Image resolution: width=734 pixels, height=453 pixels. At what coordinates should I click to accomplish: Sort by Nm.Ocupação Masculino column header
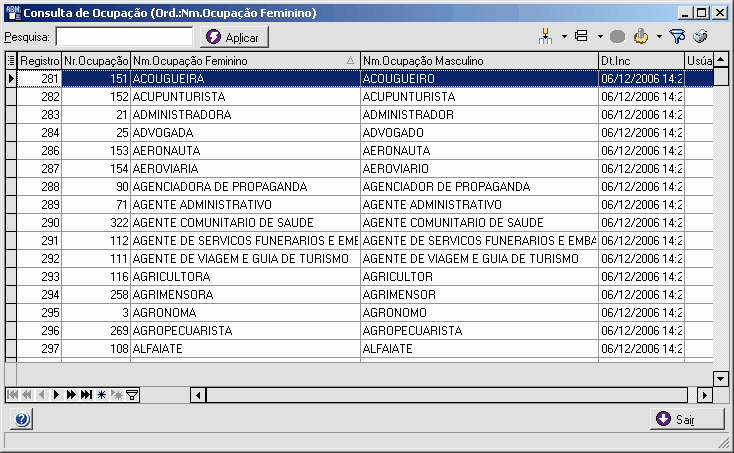pos(479,61)
